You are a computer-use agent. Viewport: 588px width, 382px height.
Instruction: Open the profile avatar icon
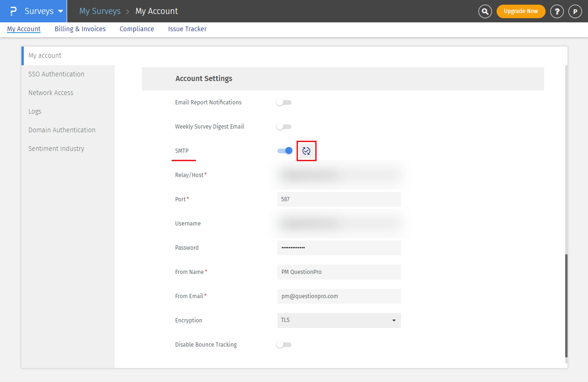tap(575, 11)
